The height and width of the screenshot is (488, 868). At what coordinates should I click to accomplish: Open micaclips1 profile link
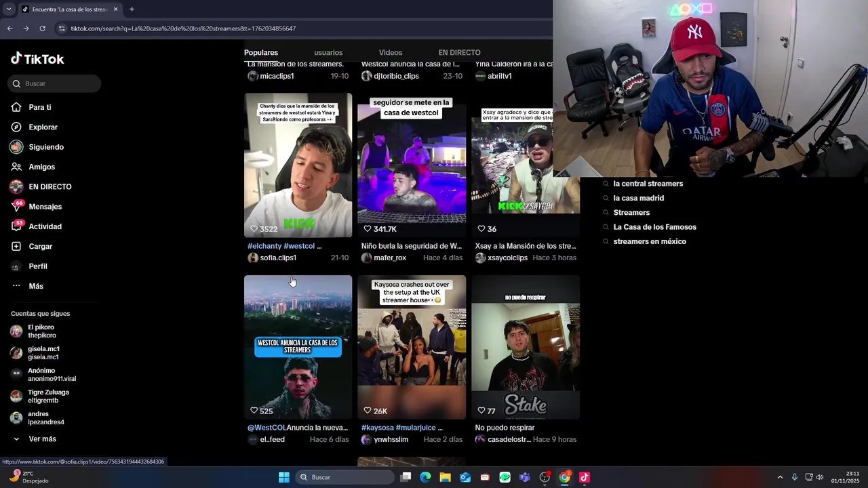click(x=277, y=76)
